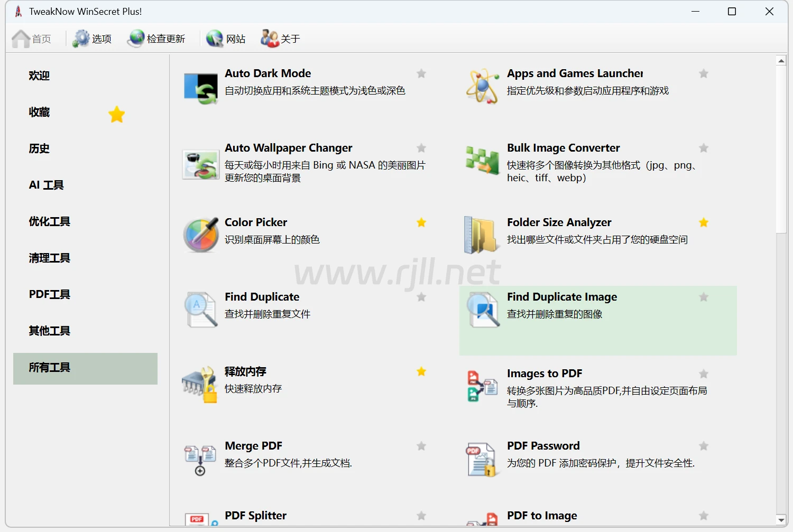The height and width of the screenshot is (532, 793).
Task: Open the Folder Size Analyzer icon
Action: (482, 235)
